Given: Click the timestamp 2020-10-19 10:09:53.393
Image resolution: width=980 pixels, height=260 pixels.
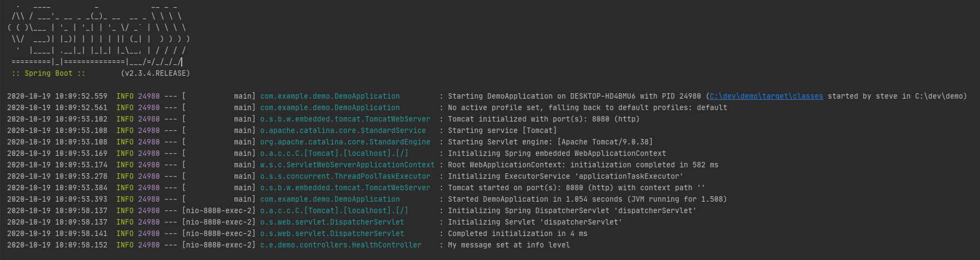Looking at the screenshot, I should (x=57, y=199).
